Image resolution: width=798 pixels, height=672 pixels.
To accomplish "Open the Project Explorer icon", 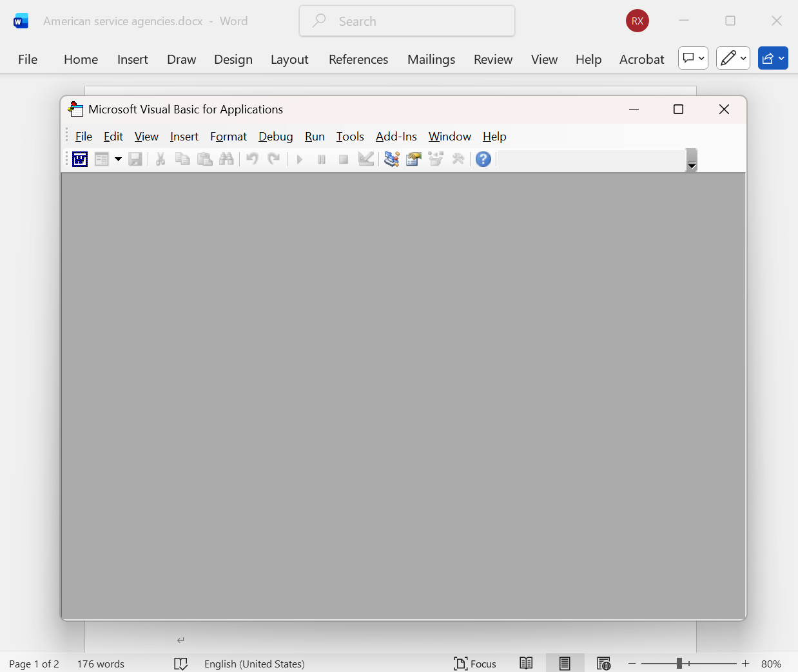I will [x=391, y=159].
